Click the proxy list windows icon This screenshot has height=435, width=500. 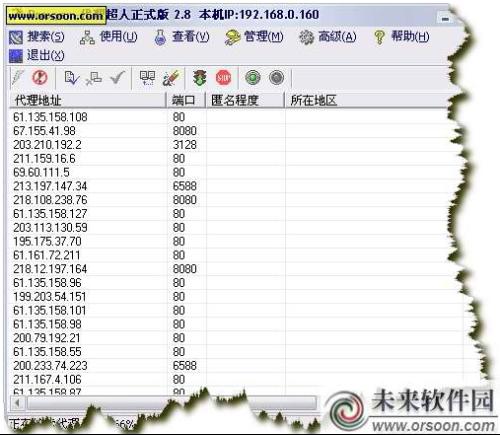pos(147,78)
